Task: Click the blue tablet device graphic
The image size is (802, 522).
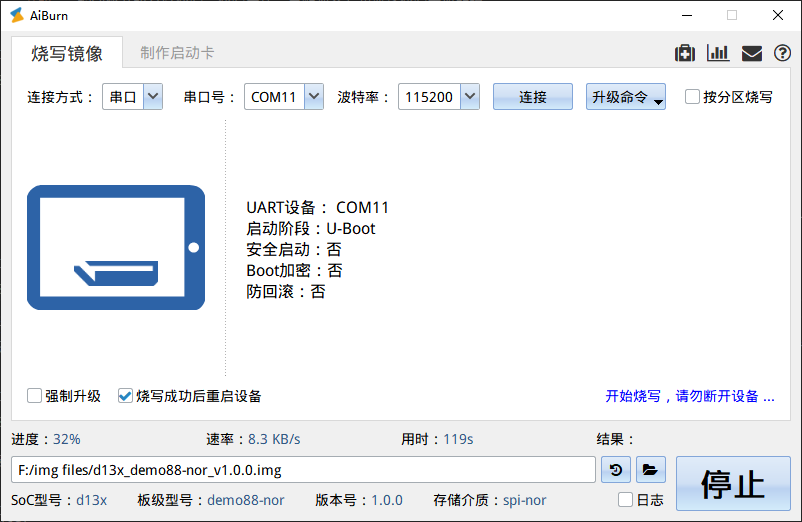Action: coord(116,247)
